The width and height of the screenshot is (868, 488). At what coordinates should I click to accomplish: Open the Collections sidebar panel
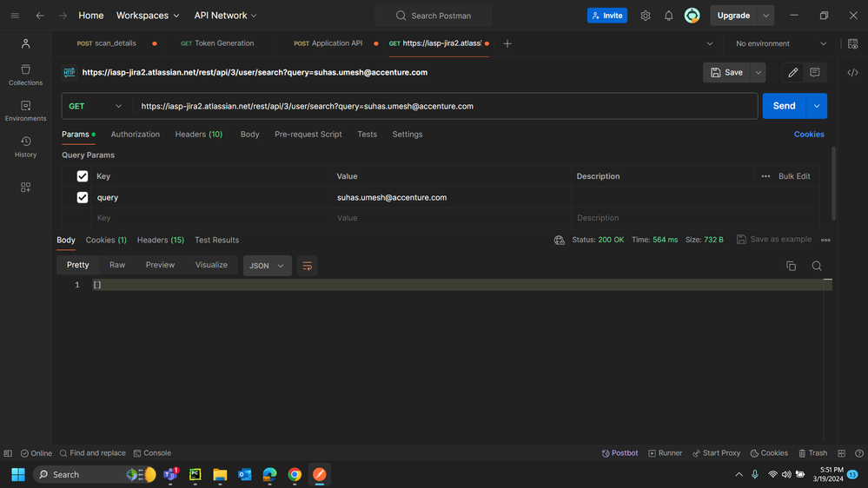25,75
